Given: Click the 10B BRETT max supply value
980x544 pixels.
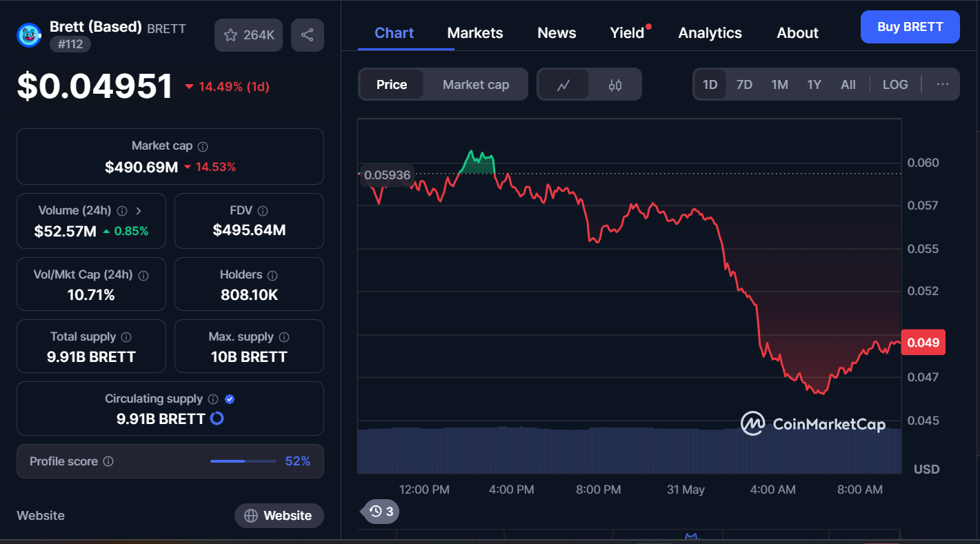Looking at the screenshot, I should pyautogui.click(x=249, y=357).
